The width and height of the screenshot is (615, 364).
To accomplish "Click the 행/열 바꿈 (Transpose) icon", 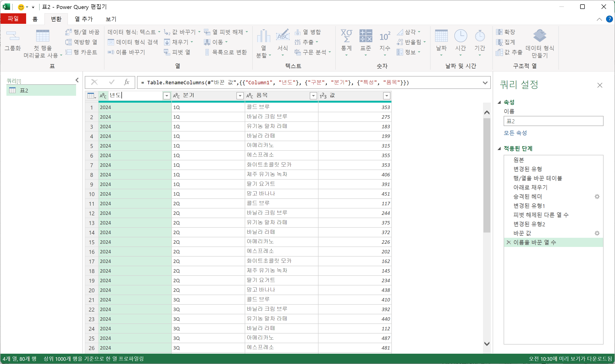I will [69, 32].
